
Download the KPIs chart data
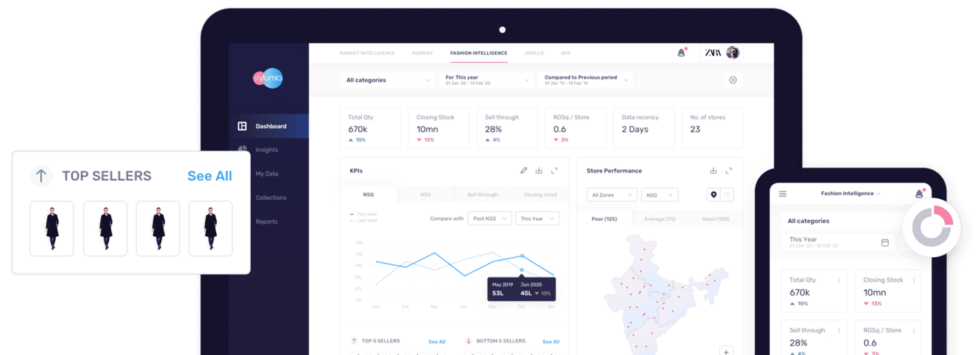(539, 171)
